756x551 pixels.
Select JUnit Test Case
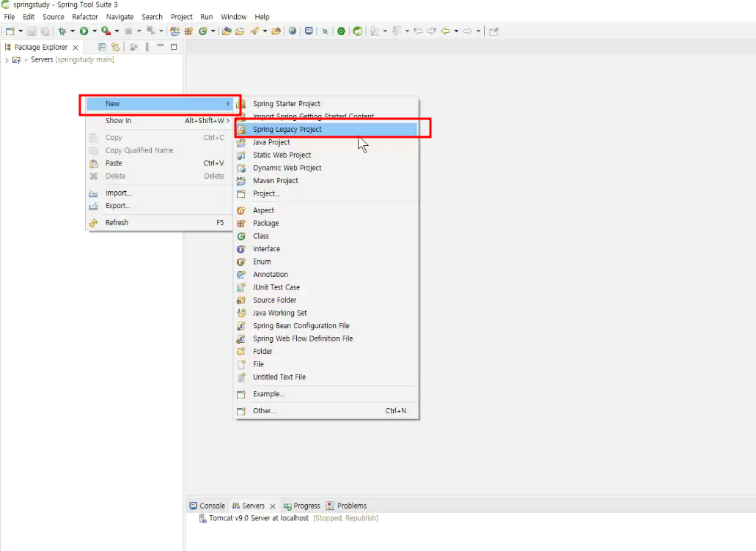tap(326, 287)
